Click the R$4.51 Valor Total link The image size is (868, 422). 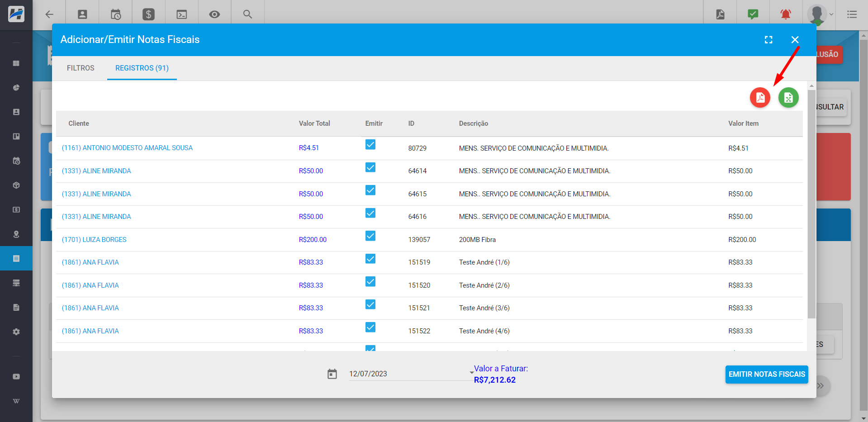click(x=309, y=148)
